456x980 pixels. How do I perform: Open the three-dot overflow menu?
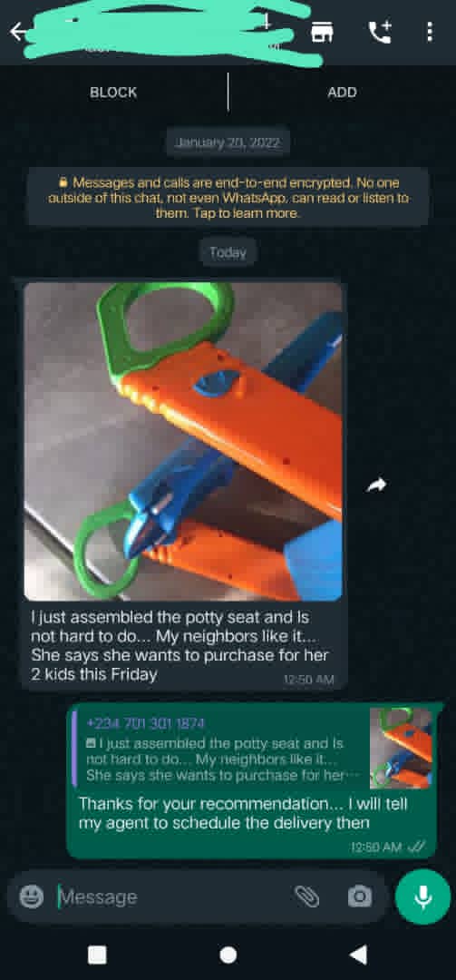(x=429, y=31)
